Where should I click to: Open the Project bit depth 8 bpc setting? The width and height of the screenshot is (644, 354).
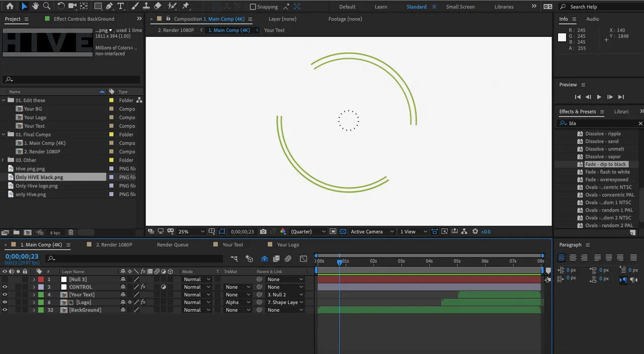pyautogui.click(x=55, y=233)
